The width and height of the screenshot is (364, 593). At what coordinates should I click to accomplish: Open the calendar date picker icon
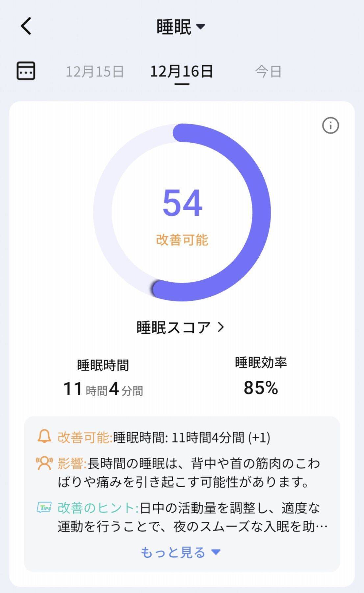point(26,71)
